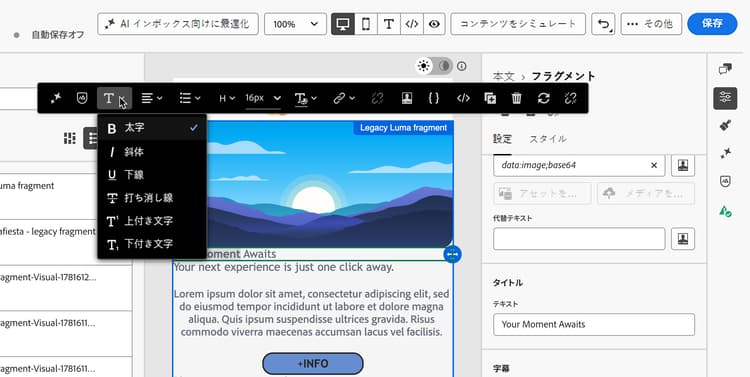Click the Lorem ipsum paragraph text
Viewport: 750px width, 377px height.
coord(311,313)
